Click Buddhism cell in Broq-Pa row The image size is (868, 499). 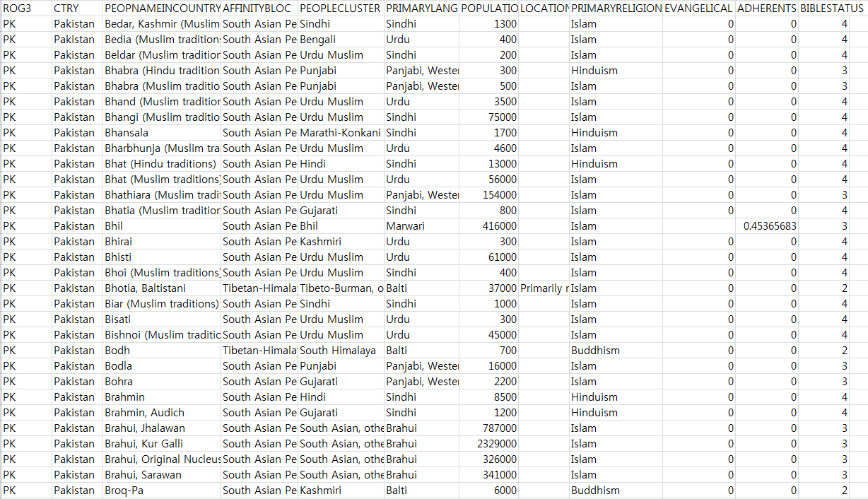(x=616, y=491)
